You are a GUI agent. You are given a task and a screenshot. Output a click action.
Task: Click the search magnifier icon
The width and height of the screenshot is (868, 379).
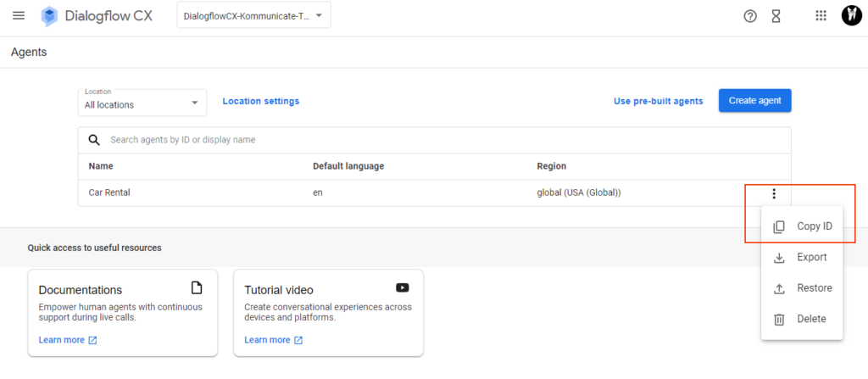(x=95, y=140)
